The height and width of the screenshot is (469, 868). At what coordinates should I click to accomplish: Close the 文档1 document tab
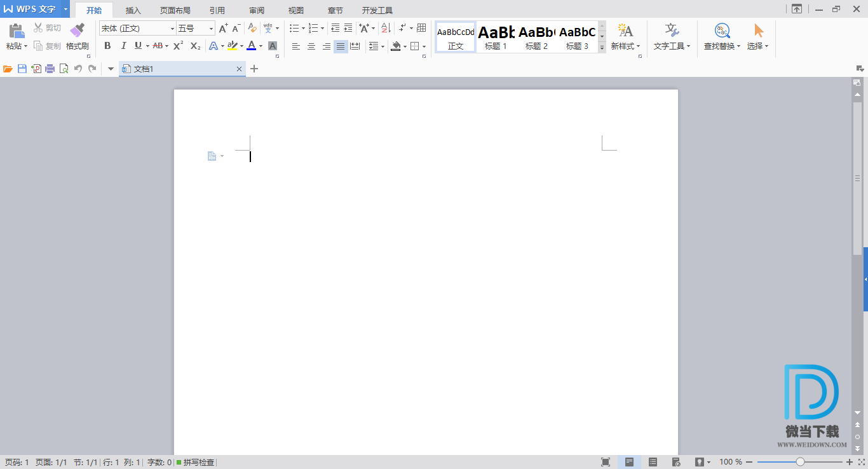[239, 69]
